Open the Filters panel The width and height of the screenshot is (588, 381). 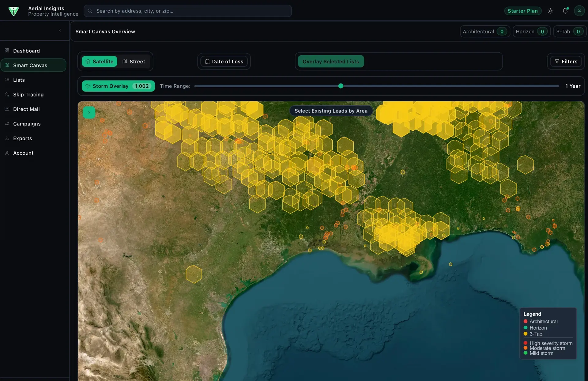(566, 61)
